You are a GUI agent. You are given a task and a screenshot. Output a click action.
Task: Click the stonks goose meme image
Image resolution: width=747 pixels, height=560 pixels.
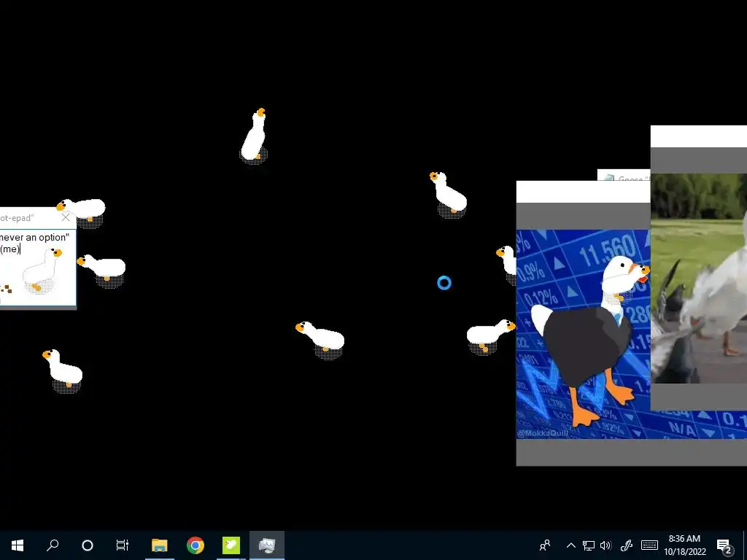583,334
